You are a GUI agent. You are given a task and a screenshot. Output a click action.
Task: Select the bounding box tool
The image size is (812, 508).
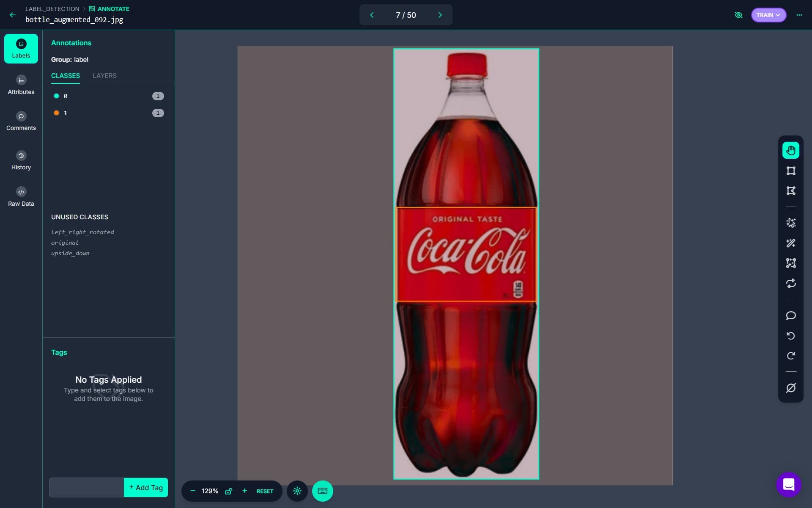point(790,171)
